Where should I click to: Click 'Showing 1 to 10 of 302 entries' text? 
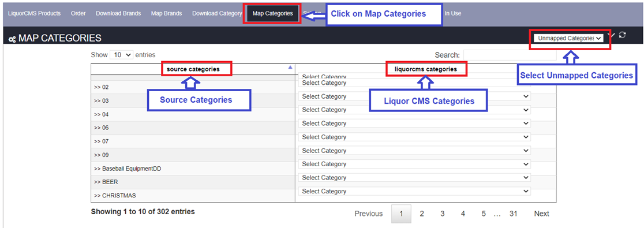pos(143,212)
